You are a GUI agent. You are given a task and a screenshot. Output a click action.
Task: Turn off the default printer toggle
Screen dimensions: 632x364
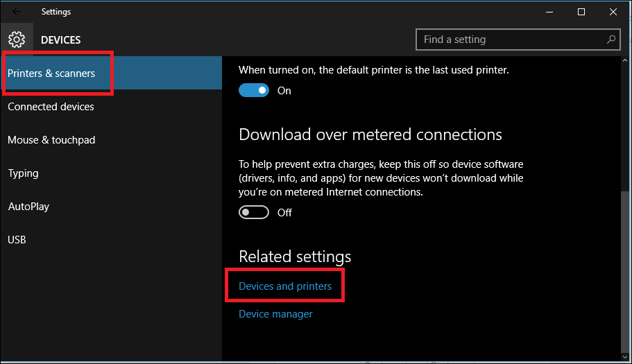(x=253, y=91)
